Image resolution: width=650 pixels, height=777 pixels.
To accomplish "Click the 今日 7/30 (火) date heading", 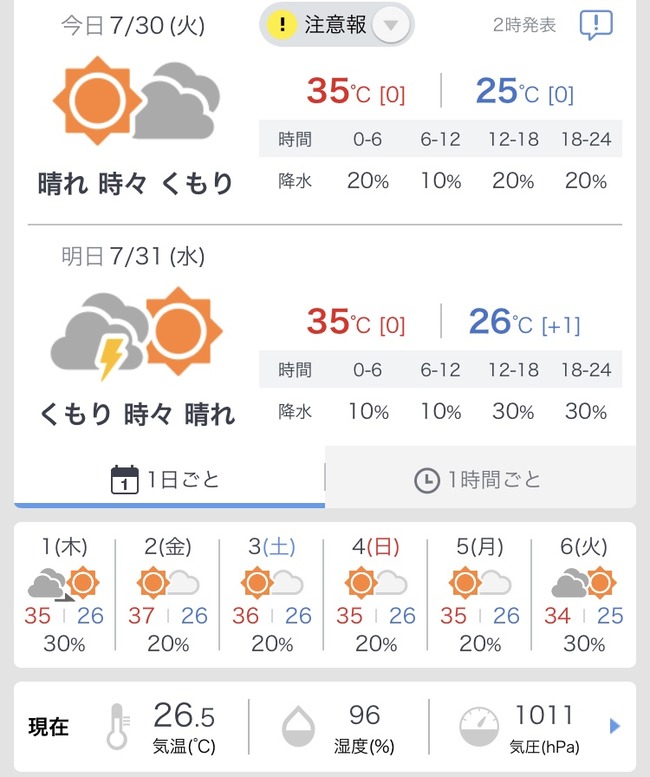I will (x=133, y=25).
